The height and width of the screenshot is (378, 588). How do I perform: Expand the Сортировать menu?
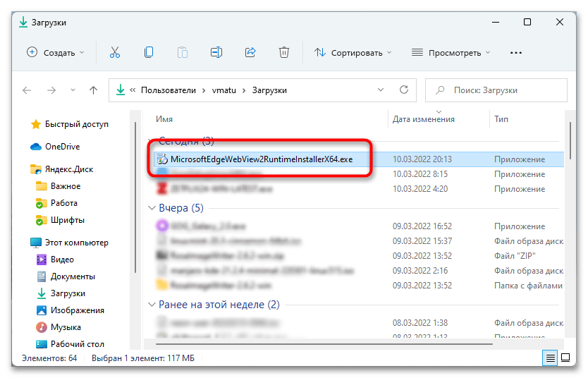coord(354,52)
